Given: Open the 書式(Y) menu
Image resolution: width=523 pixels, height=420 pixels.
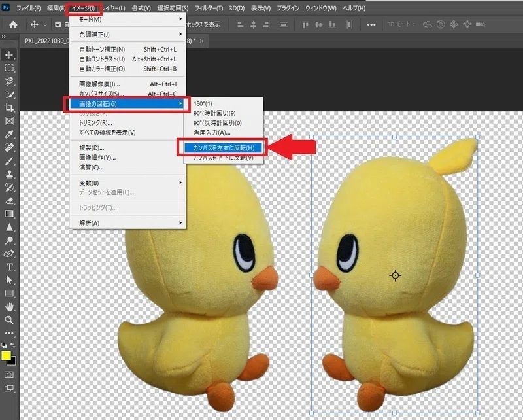Looking at the screenshot, I should pyautogui.click(x=141, y=8).
